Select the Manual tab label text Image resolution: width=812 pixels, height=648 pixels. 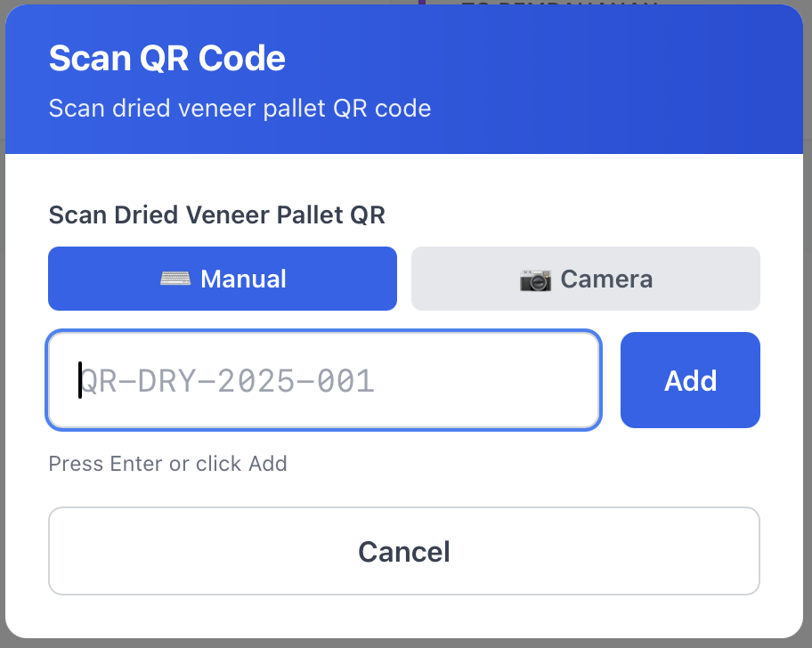pyautogui.click(x=243, y=279)
